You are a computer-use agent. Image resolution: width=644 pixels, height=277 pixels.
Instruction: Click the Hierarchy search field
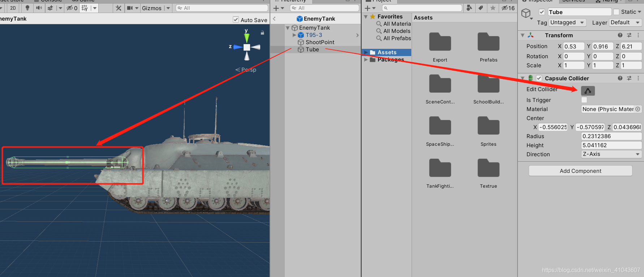[324, 8]
